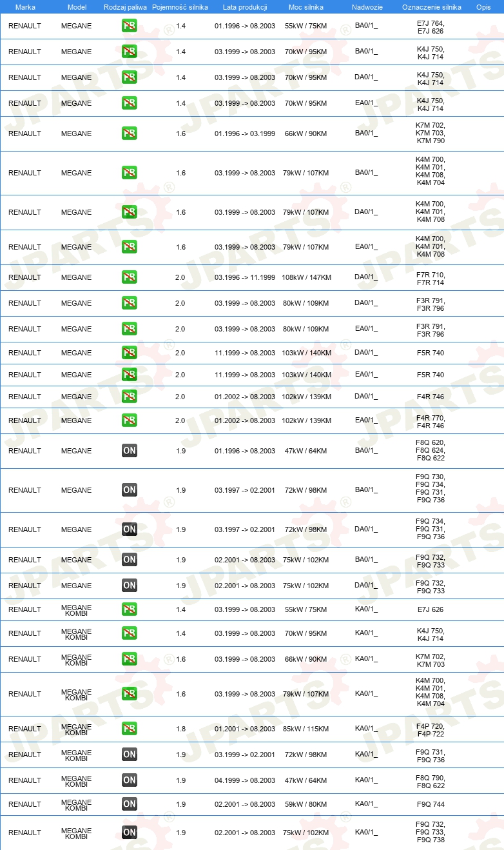Click diesel ON icon in 75kW BA0/1_ row
This screenshot has width=504, height=850.
tap(130, 560)
